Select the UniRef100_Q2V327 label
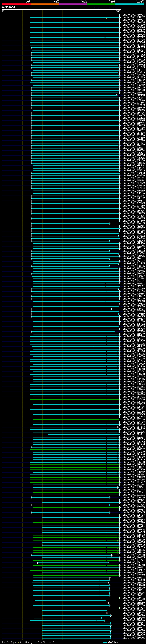 [x=134, y=37]
